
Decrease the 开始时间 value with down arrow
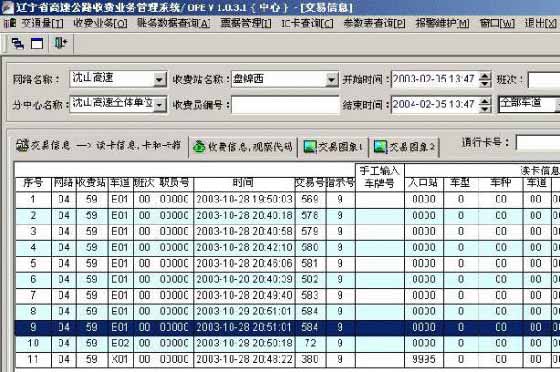tap(485, 83)
